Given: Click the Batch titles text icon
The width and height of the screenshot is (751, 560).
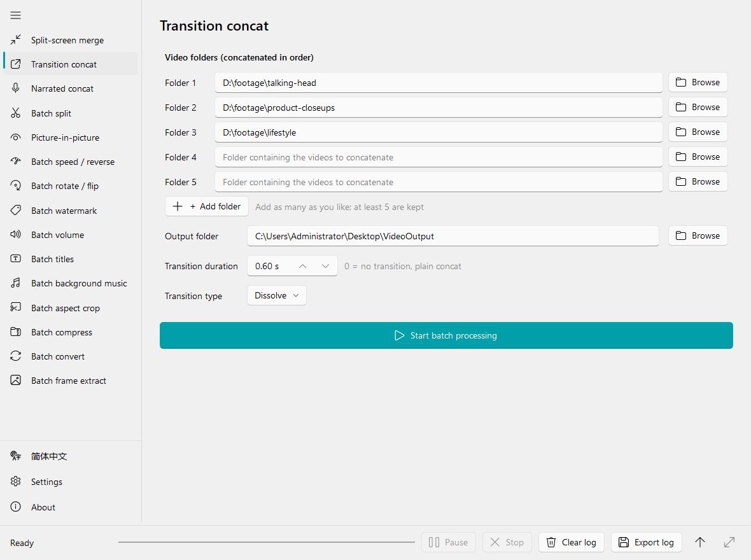Looking at the screenshot, I should [x=15, y=259].
